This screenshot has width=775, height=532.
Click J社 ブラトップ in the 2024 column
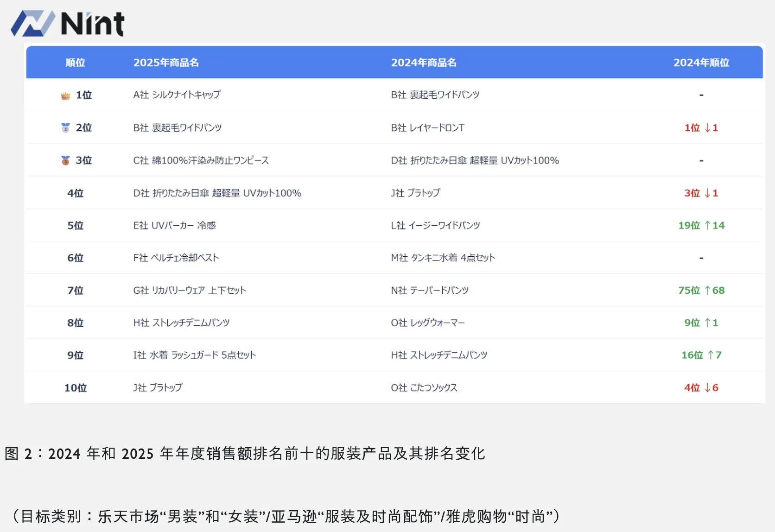416,193
